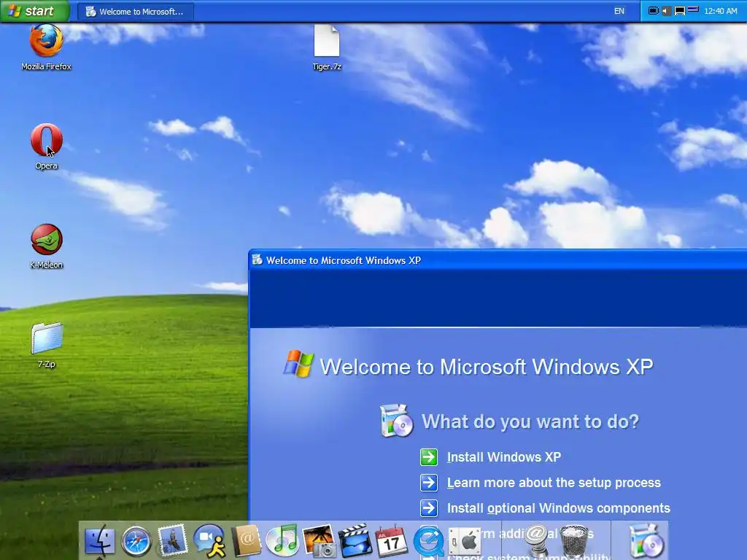
Task: Click Install optional Windows components
Action: (558, 508)
